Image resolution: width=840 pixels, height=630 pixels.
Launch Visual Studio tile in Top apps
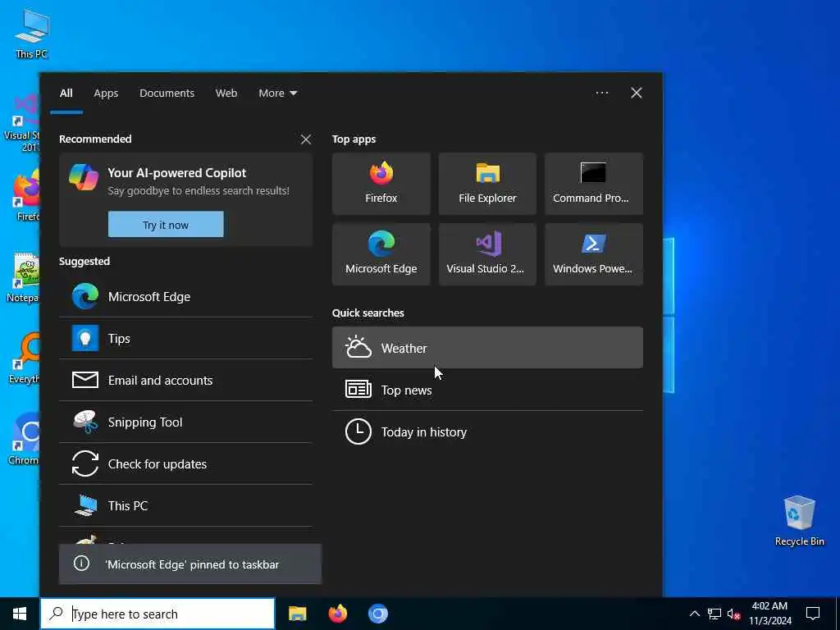click(x=487, y=254)
